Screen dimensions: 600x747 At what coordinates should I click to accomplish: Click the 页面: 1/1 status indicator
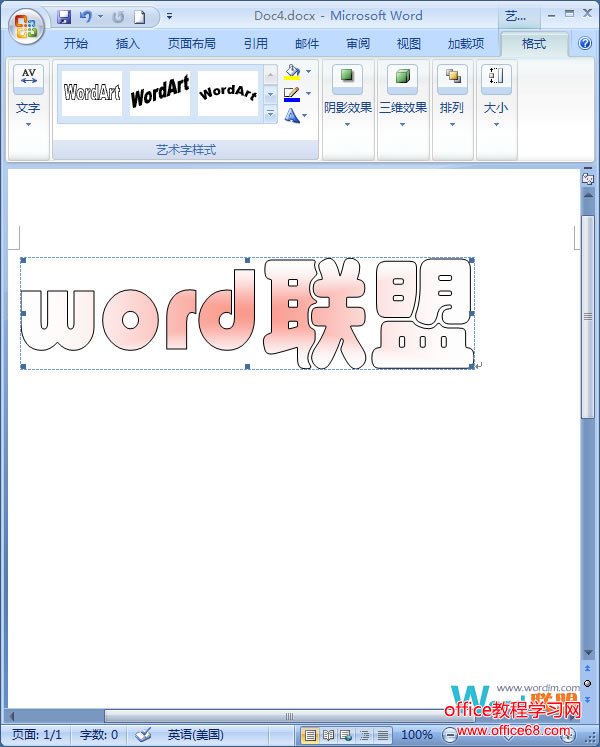point(37,735)
